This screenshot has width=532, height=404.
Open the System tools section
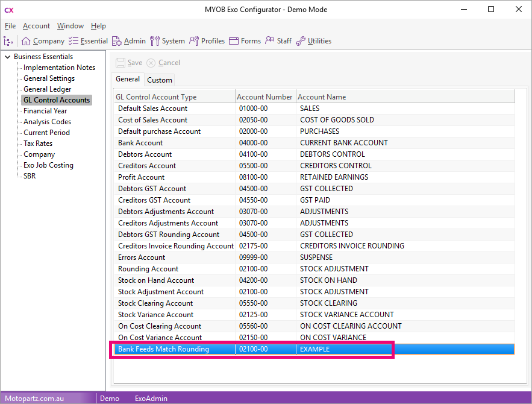tap(167, 41)
